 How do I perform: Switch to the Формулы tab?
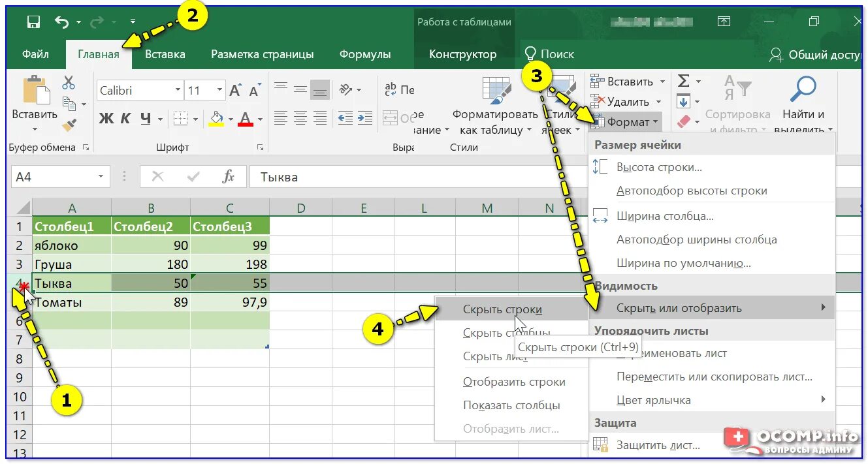pyautogui.click(x=365, y=54)
